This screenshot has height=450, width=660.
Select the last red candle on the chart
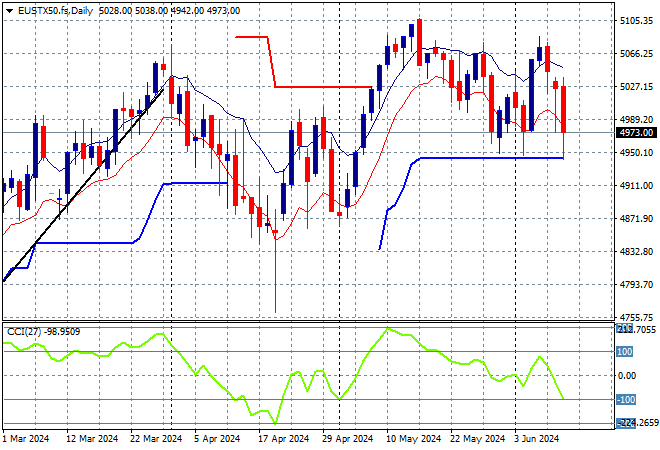(x=563, y=109)
